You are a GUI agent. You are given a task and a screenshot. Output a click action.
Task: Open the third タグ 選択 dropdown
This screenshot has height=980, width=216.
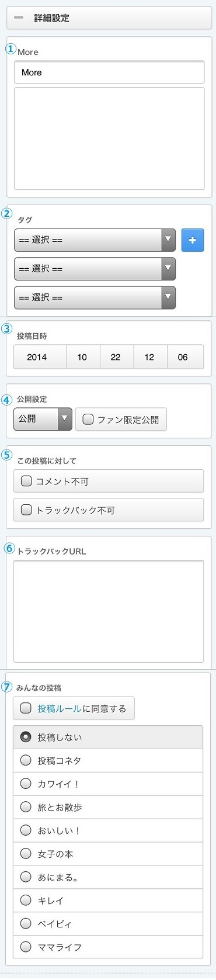95,297
